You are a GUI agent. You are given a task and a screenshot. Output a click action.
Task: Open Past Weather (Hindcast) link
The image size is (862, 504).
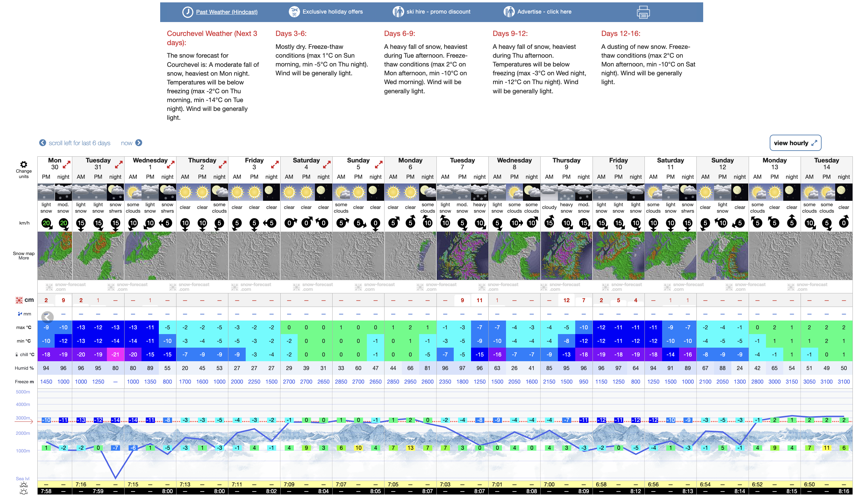click(x=226, y=12)
